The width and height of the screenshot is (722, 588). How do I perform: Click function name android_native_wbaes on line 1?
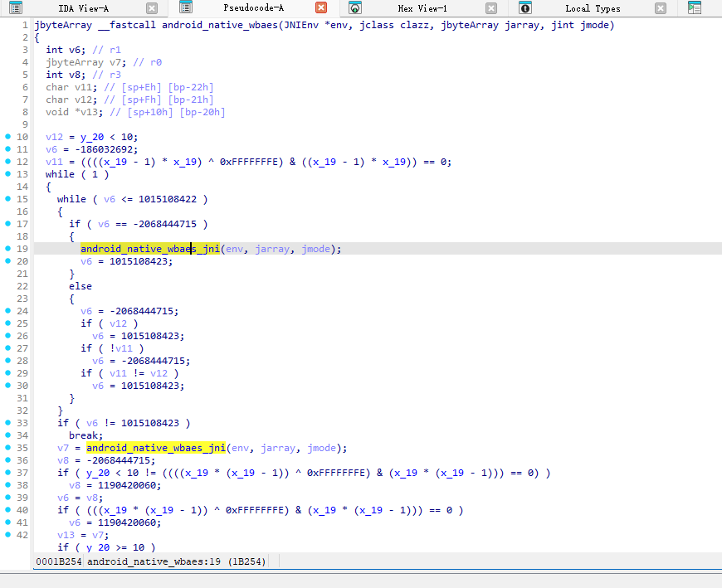(220, 26)
